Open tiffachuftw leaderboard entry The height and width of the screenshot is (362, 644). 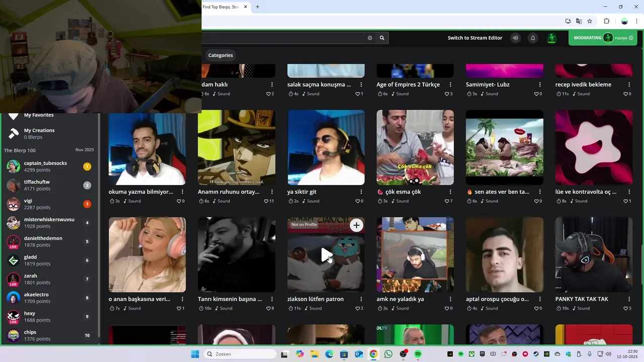tap(49, 185)
